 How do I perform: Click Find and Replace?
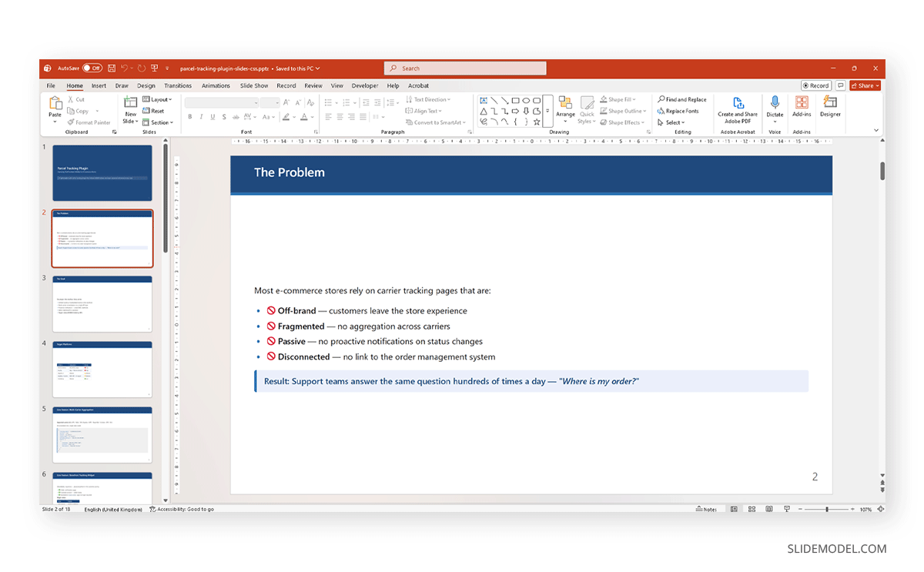pos(681,99)
